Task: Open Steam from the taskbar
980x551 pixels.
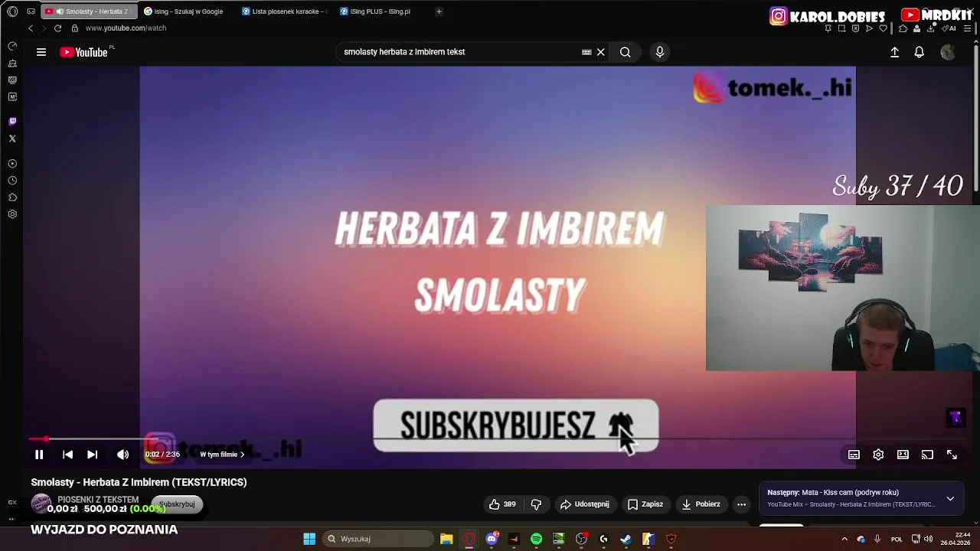Action: (626, 539)
